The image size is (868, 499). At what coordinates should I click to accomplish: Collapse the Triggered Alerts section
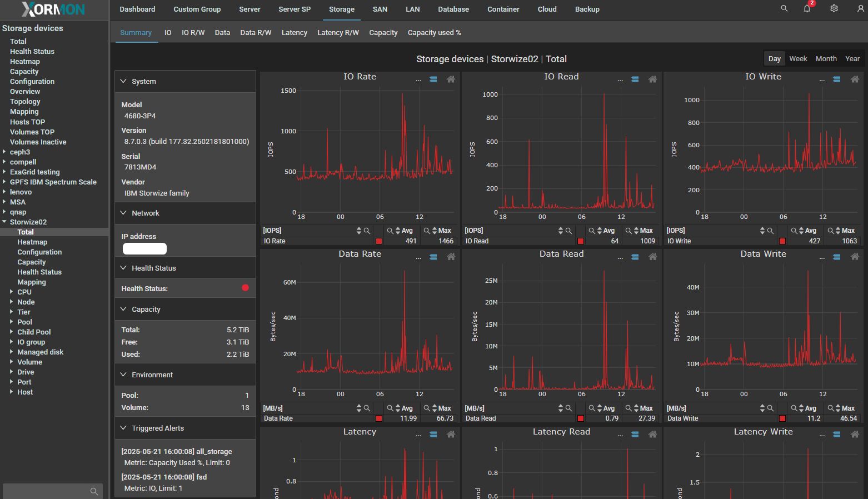coord(123,428)
